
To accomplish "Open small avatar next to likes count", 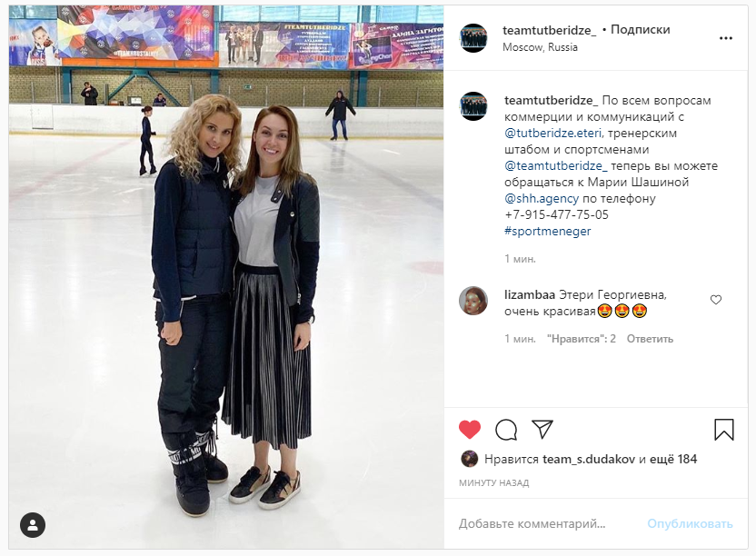I will 470,459.
